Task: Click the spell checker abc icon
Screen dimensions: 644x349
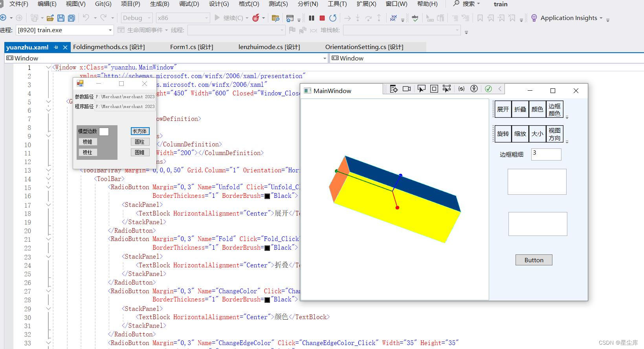Action: 415,18
